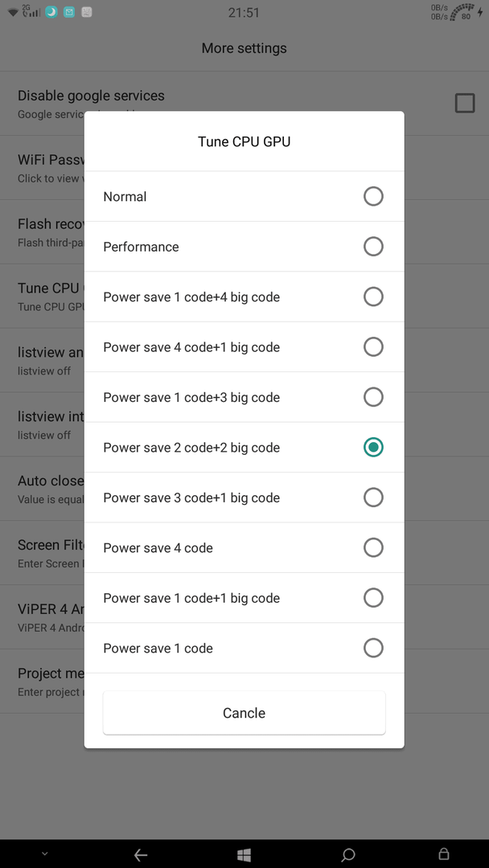Tap the moon notification icon in status bar
The height and width of the screenshot is (868, 489).
(51, 11)
